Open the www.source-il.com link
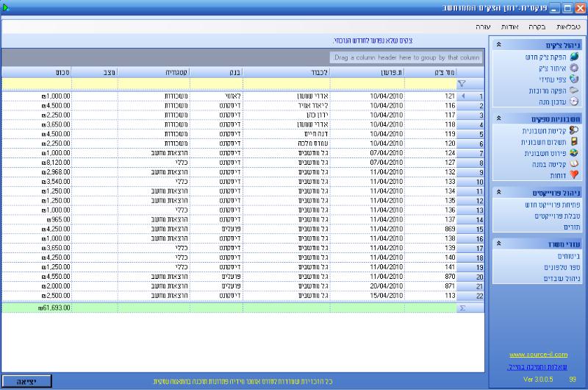The width and height of the screenshot is (588, 390). (538, 355)
